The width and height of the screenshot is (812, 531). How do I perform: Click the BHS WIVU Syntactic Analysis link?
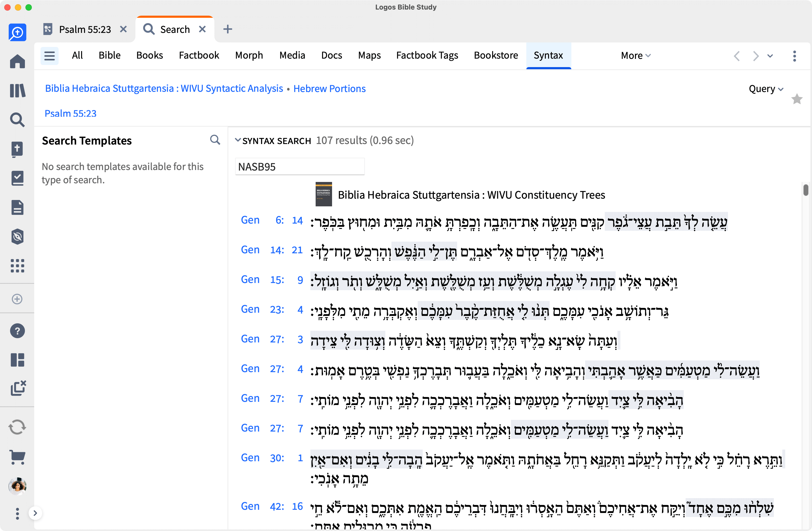tap(164, 88)
